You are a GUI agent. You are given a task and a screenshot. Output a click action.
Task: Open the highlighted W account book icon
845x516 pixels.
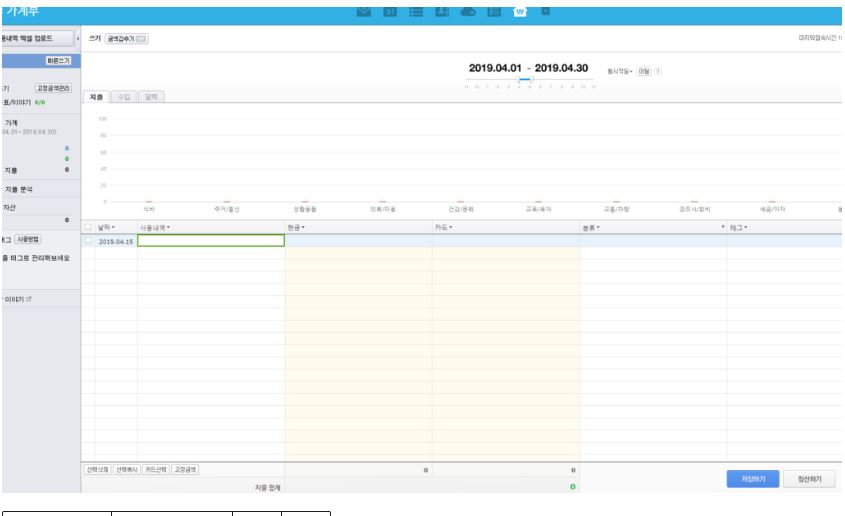(520, 11)
